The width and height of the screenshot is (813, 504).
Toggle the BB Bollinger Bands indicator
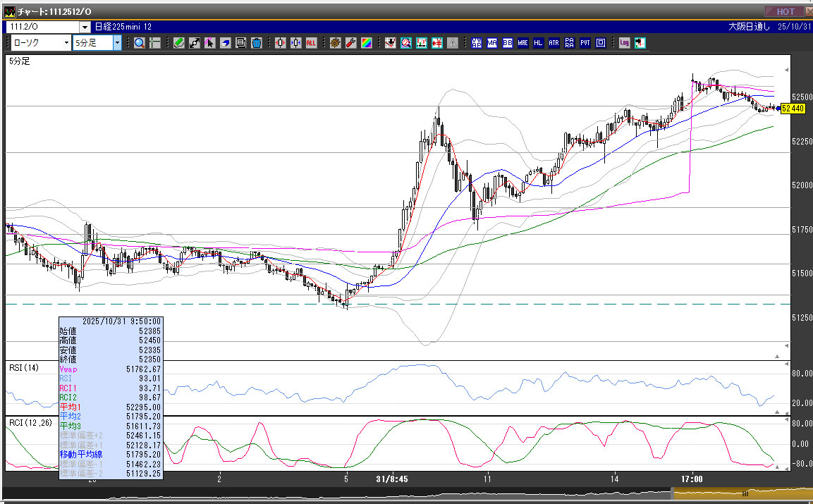pos(507,43)
